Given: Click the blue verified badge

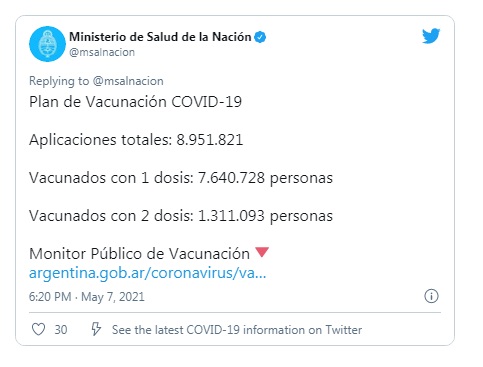Looking at the screenshot, I should click(x=260, y=37).
